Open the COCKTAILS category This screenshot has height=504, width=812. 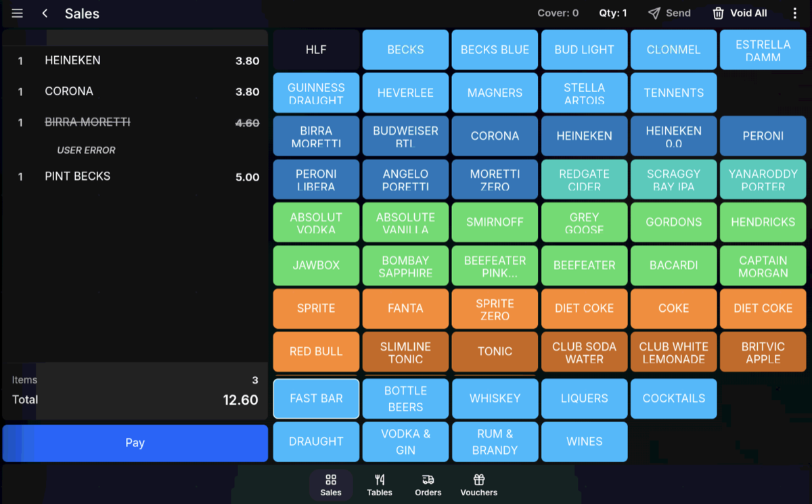tap(673, 398)
